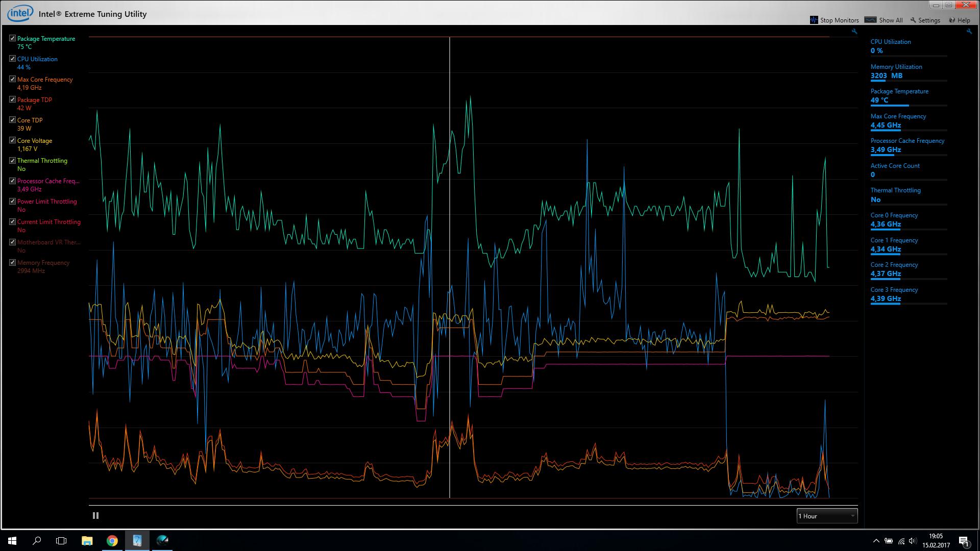
Task: Click the Package TDP 42 W value
Action: 24,108
